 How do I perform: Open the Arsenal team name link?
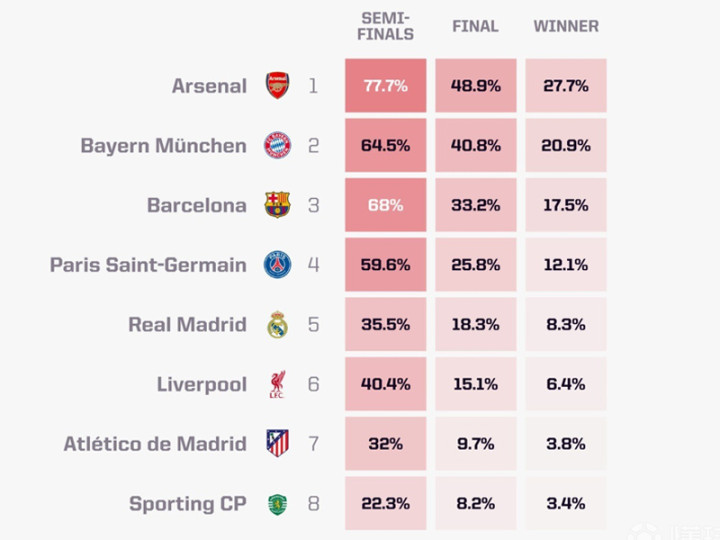(x=209, y=86)
